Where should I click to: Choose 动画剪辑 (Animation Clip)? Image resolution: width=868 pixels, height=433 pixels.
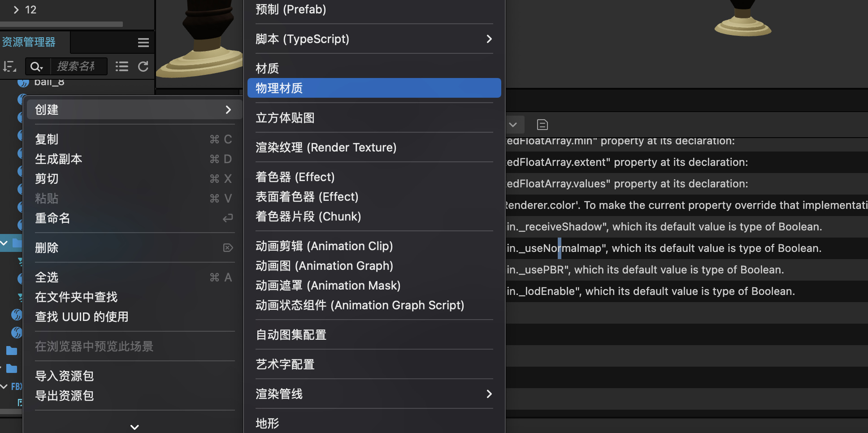(324, 246)
